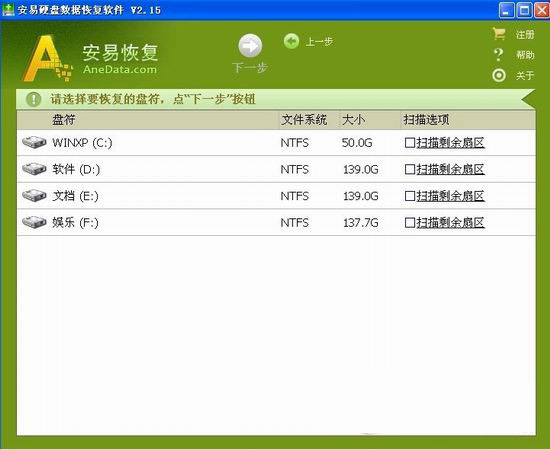Click the application icon in title bar

pos(8,9)
